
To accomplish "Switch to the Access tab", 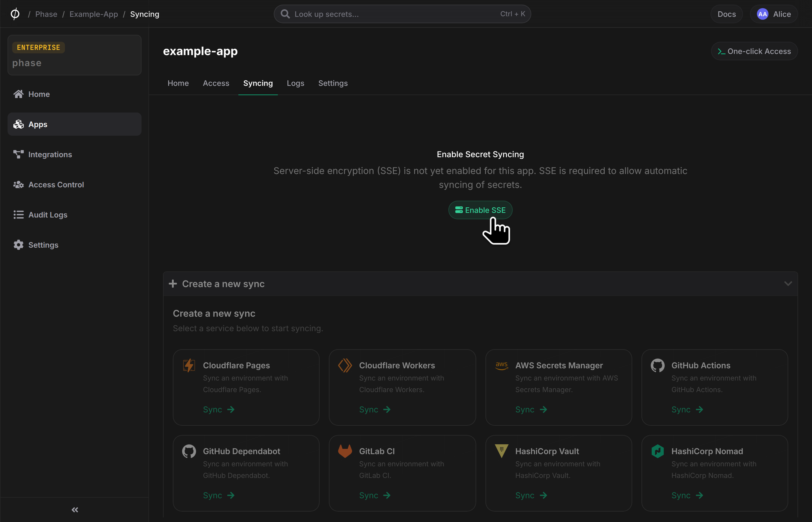I will click(x=216, y=83).
